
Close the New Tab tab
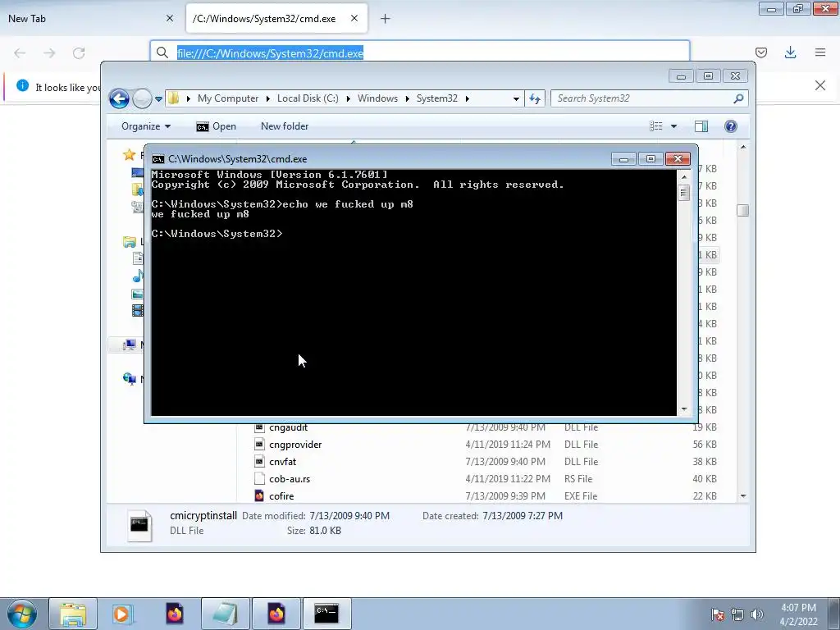tap(169, 18)
